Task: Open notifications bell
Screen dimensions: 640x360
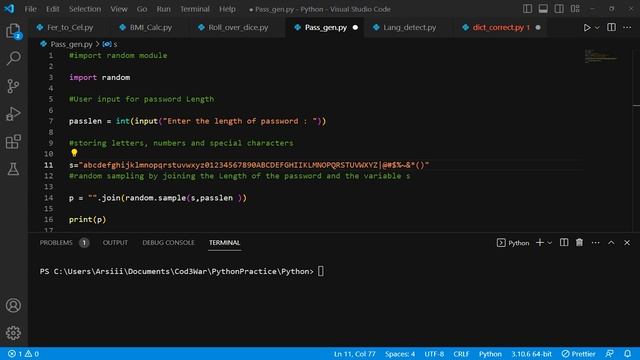Action: (627, 353)
